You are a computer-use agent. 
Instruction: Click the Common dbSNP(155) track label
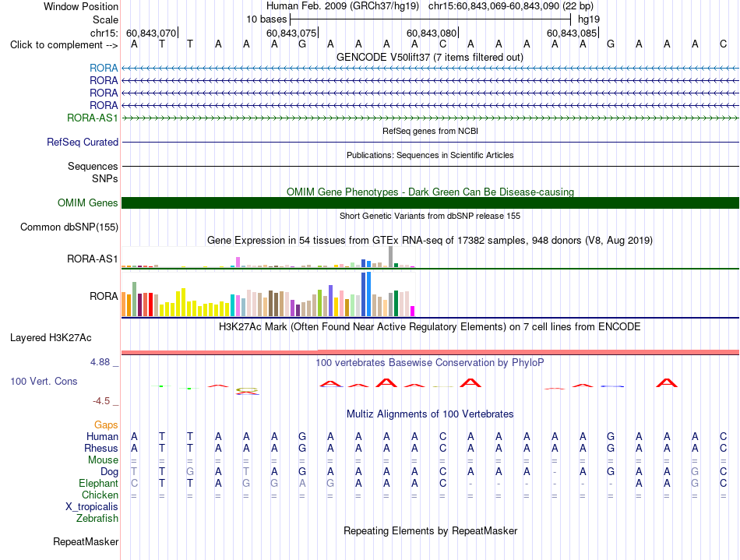(x=69, y=227)
